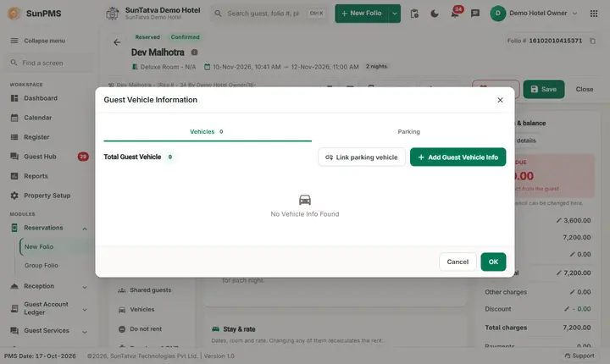Image resolution: width=610 pixels, height=364 pixels.
Task: Click the Close link
Action: point(585,90)
